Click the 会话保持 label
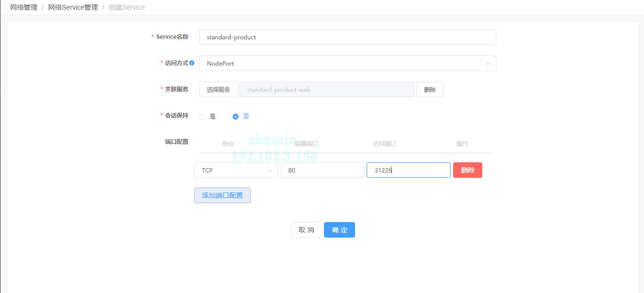Image resolution: width=644 pixels, height=293 pixels. [x=177, y=116]
